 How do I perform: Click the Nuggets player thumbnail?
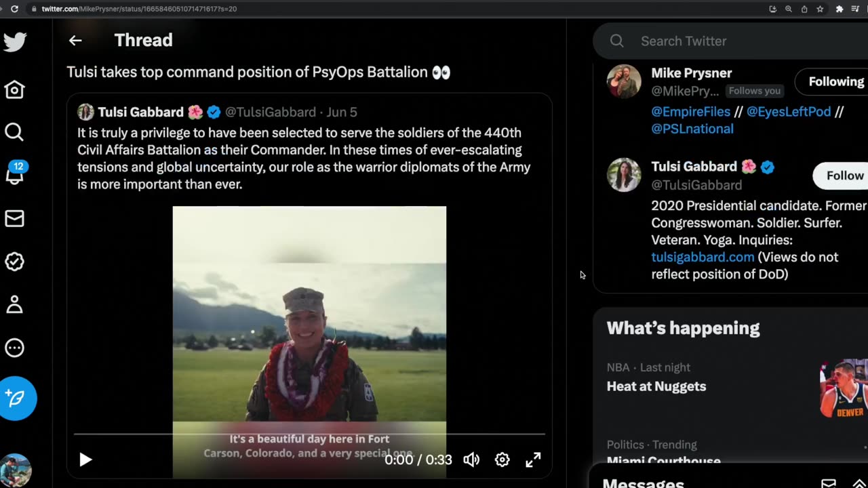(x=844, y=388)
